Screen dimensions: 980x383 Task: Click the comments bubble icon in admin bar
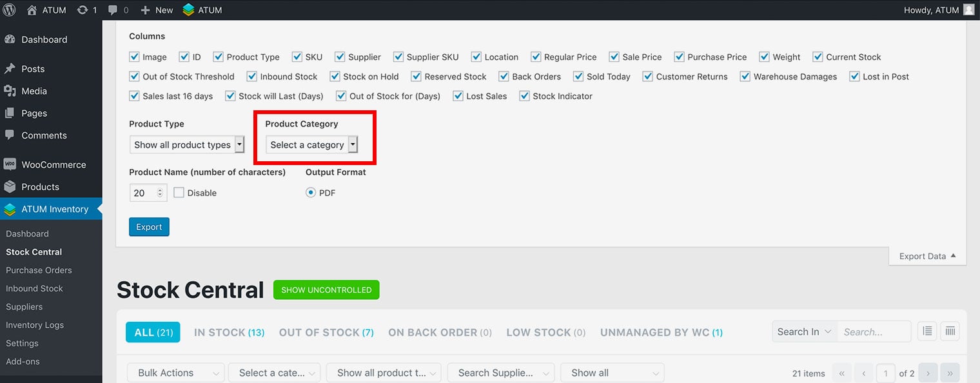113,10
